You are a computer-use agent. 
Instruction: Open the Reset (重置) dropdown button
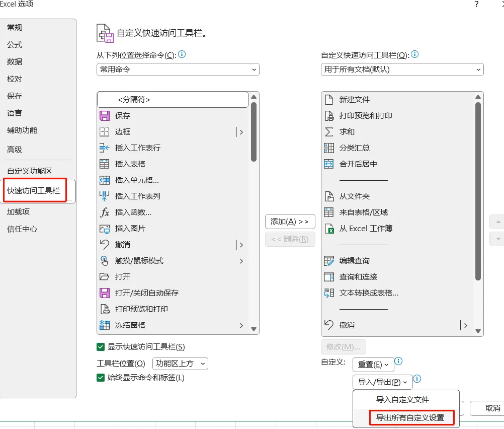click(x=373, y=365)
